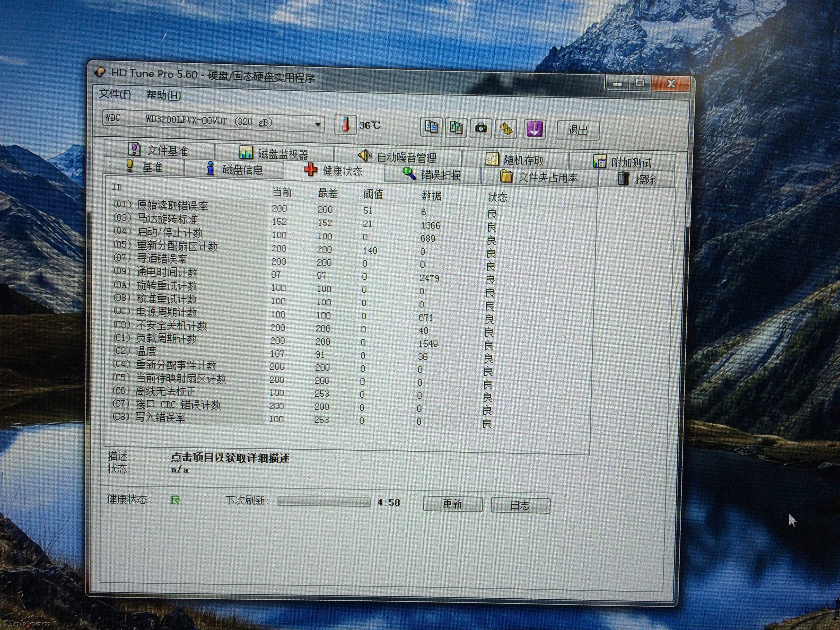Click the camera save screenshot icon
Screen dimensions: 840x630
(481, 128)
